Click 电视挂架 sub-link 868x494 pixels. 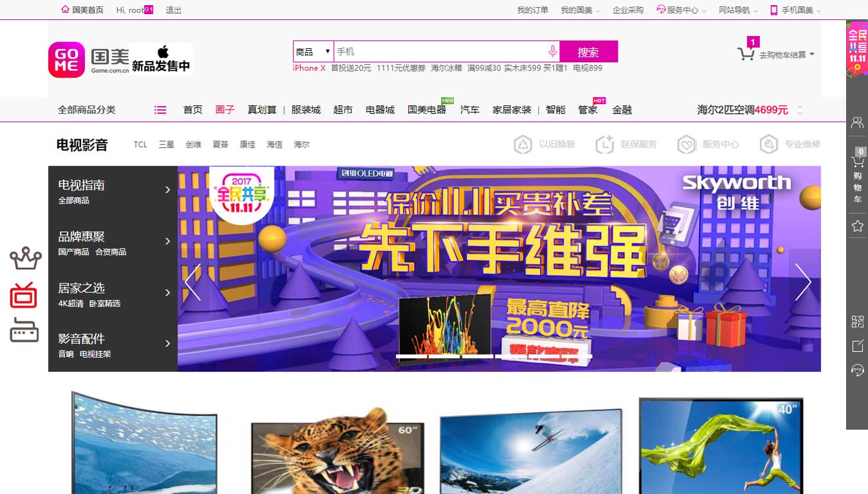pos(95,354)
